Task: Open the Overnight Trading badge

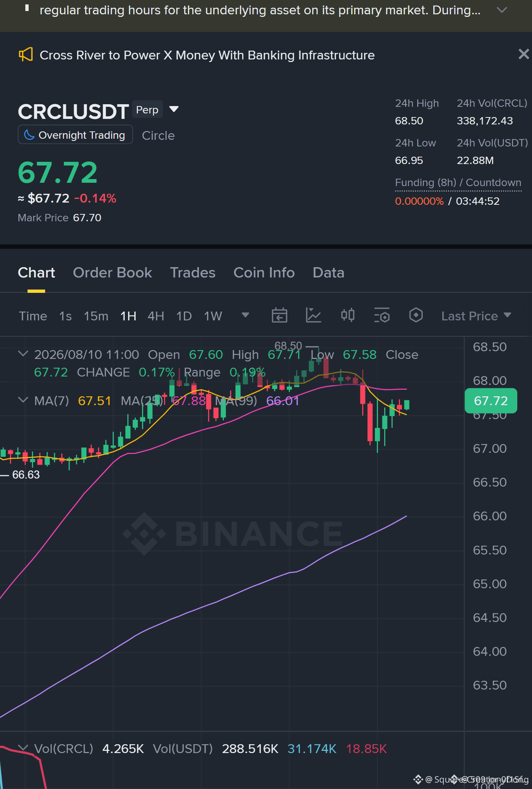Action: click(x=75, y=135)
